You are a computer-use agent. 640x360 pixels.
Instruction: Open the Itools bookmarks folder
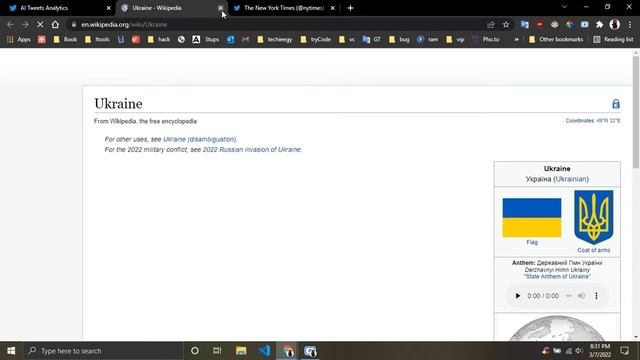coord(98,40)
